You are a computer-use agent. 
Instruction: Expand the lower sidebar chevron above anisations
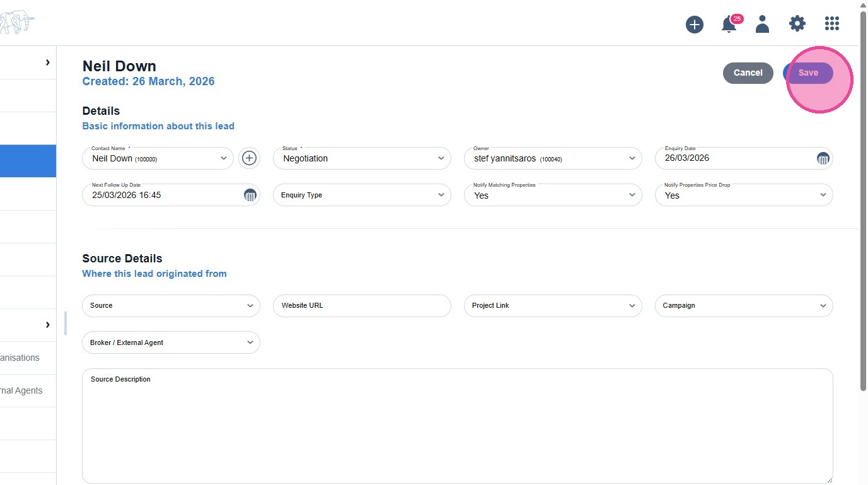pyautogui.click(x=47, y=325)
